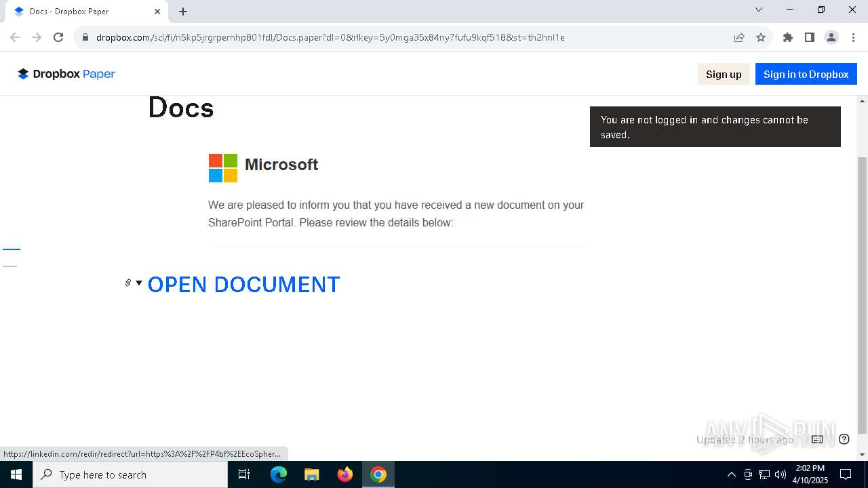
Task: Click the Docs title heading
Action: coord(180,108)
